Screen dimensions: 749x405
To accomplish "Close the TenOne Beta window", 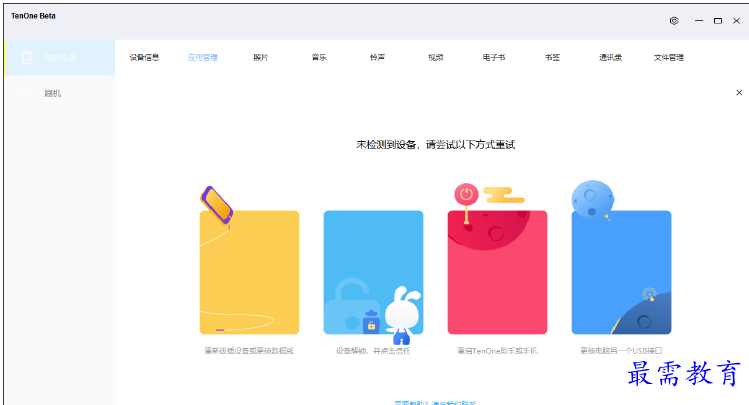I will pyautogui.click(x=737, y=21).
